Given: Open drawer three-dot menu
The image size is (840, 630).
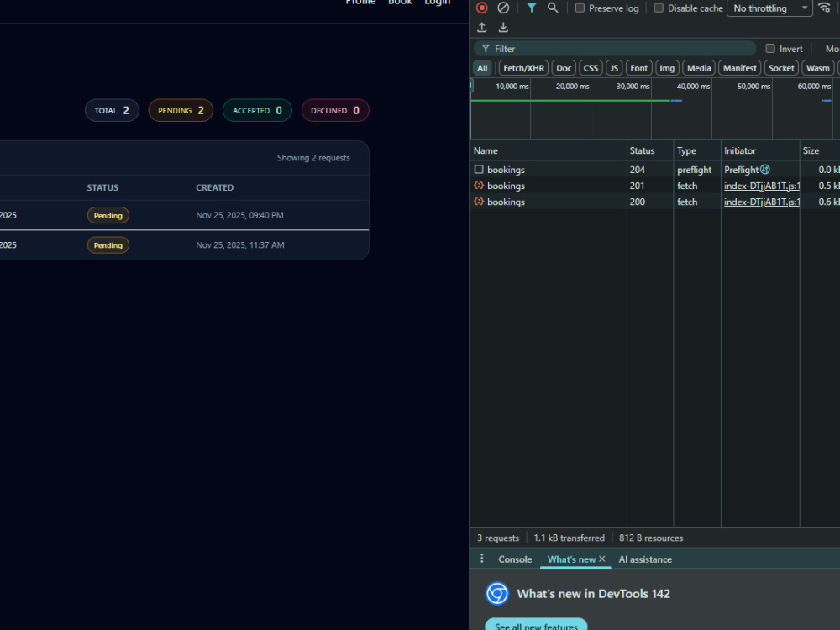Looking at the screenshot, I should point(481,559).
